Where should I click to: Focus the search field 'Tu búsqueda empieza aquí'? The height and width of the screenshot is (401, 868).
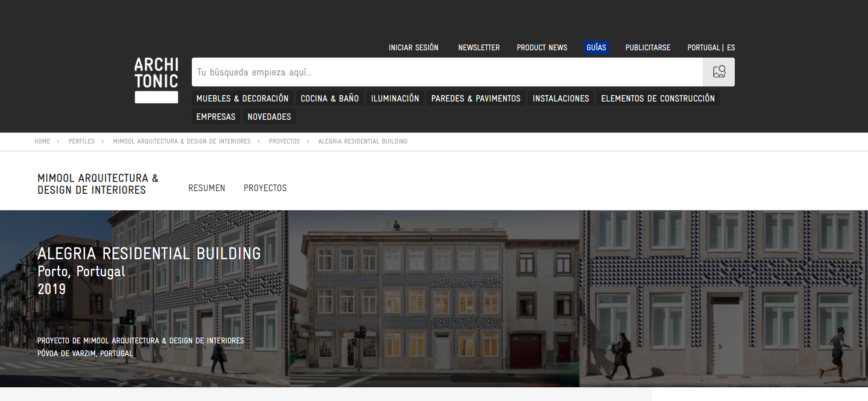point(447,72)
